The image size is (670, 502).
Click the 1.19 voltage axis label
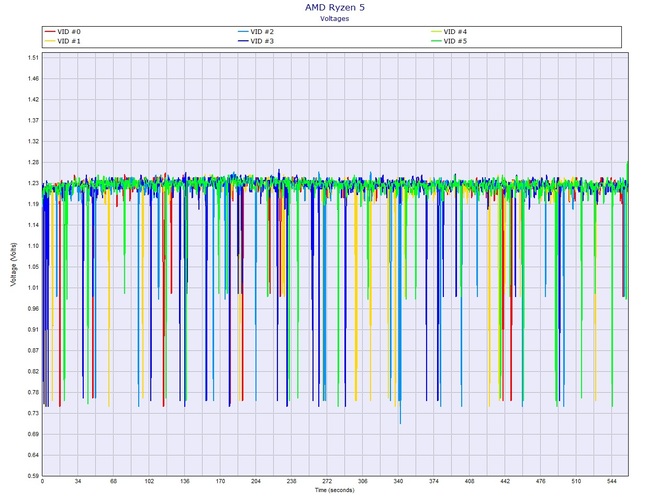point(34,204)
